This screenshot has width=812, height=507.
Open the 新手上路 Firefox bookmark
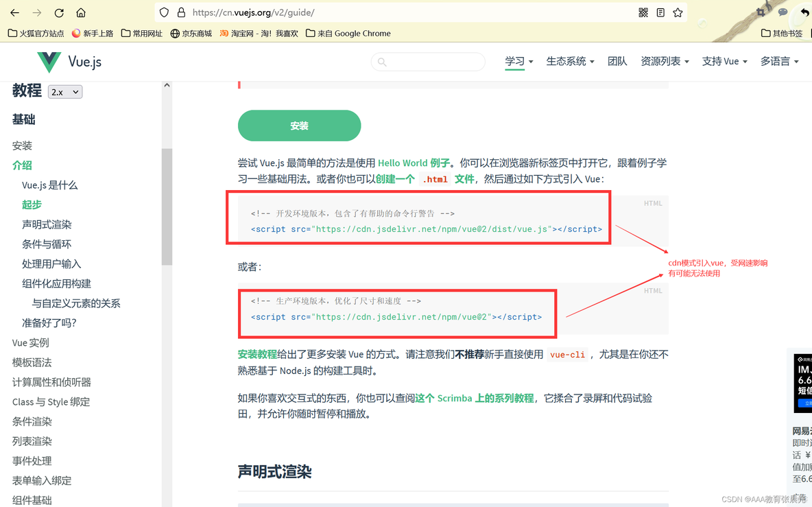93,33
